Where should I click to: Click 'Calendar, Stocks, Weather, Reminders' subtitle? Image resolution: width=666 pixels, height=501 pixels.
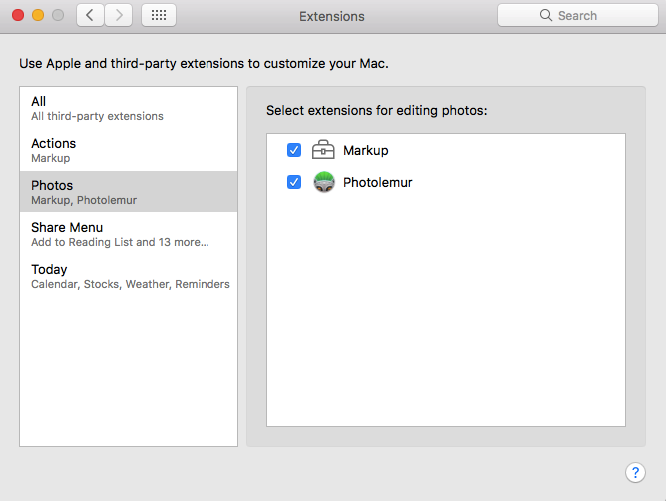click(130, 284)
